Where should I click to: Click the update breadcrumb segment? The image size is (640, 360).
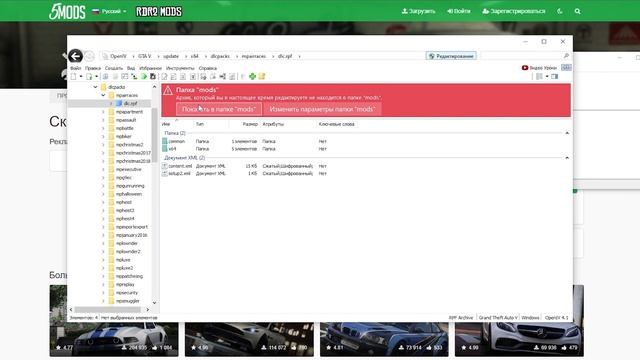[171, 56]
